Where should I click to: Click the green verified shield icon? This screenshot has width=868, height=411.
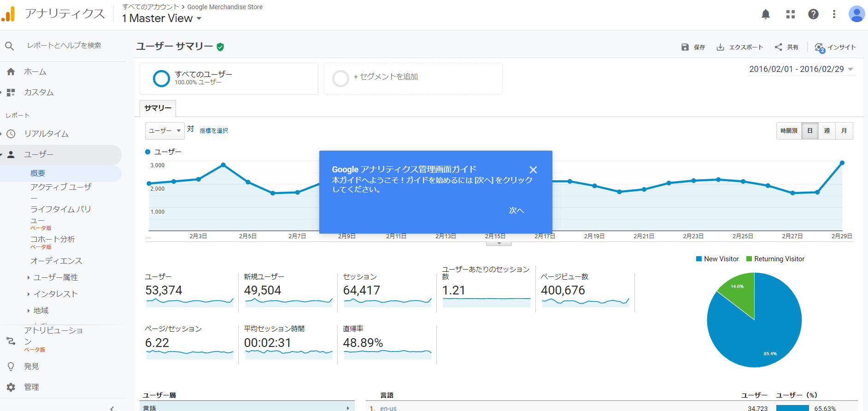(220, 47)
